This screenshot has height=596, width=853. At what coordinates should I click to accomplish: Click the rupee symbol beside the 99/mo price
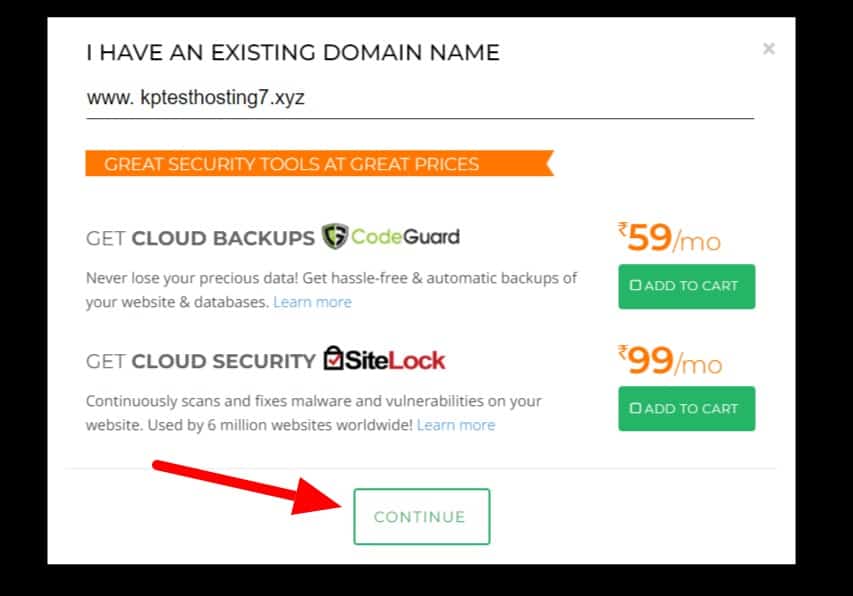(x=622, y=353)
